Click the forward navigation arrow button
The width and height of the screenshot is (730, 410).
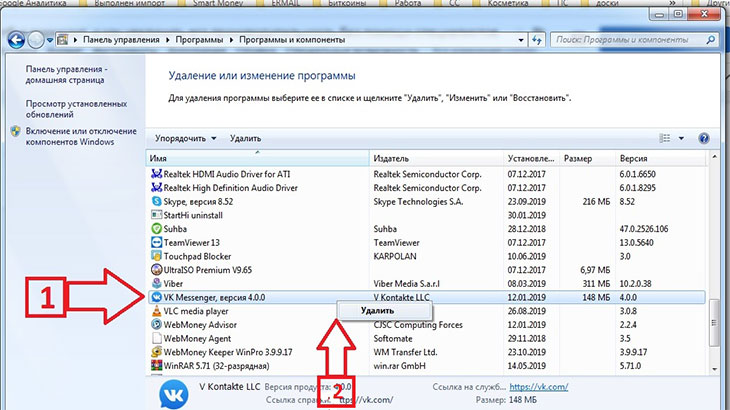[x=36, y=40]
